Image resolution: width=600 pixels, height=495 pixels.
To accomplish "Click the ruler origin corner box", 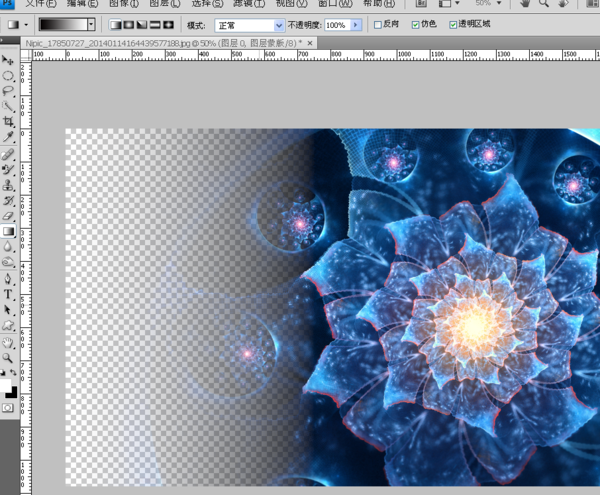I will pos(26,55).
